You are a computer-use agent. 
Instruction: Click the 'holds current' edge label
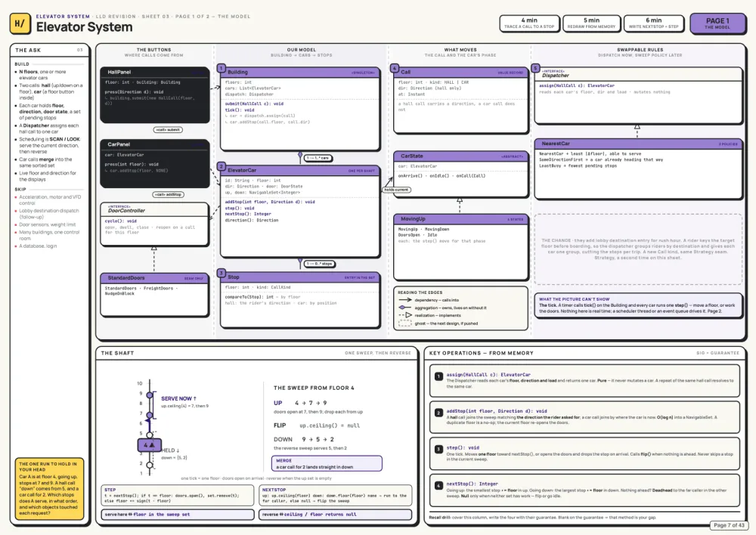(396, 190)
